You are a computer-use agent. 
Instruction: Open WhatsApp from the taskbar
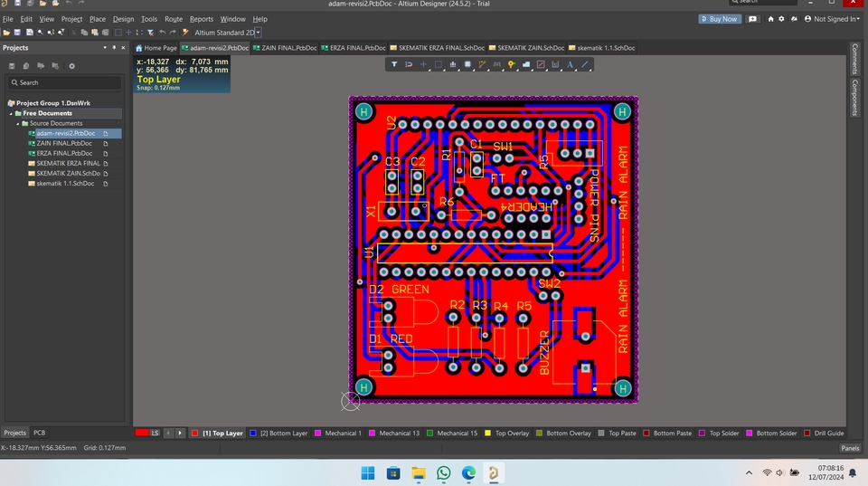(x=443, y=472)
